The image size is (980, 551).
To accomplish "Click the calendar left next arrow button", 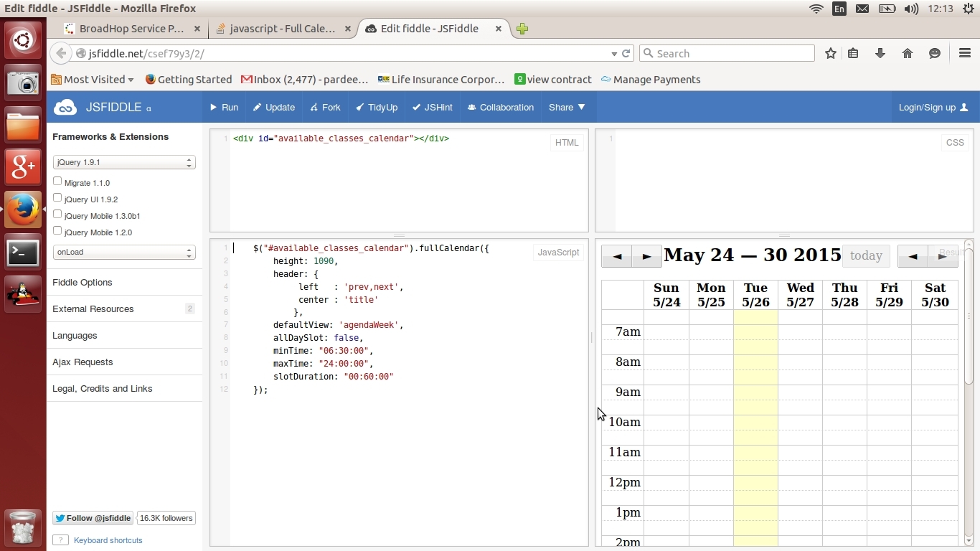I will [x=646, y=256].
